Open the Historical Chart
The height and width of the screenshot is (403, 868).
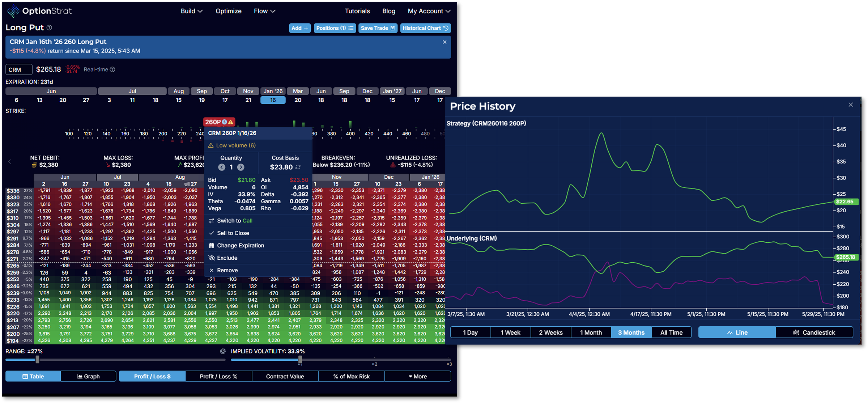pyautogui.click(x=425, y=28)
